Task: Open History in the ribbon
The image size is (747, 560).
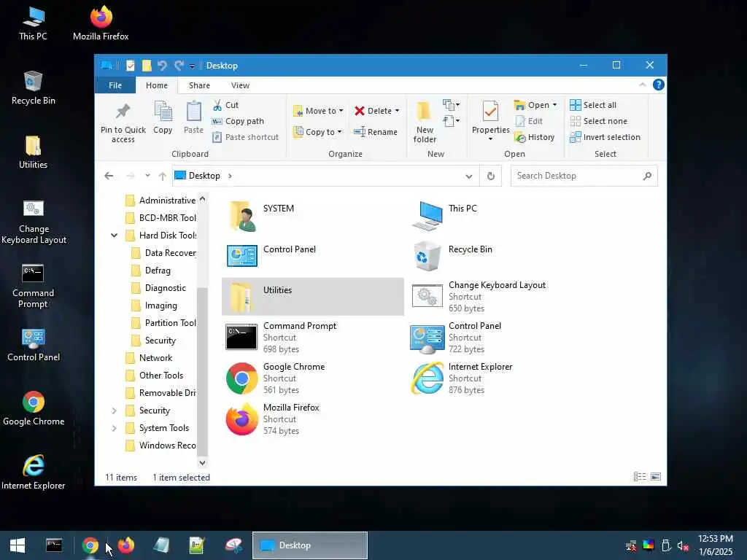Action: coord(535,137)
